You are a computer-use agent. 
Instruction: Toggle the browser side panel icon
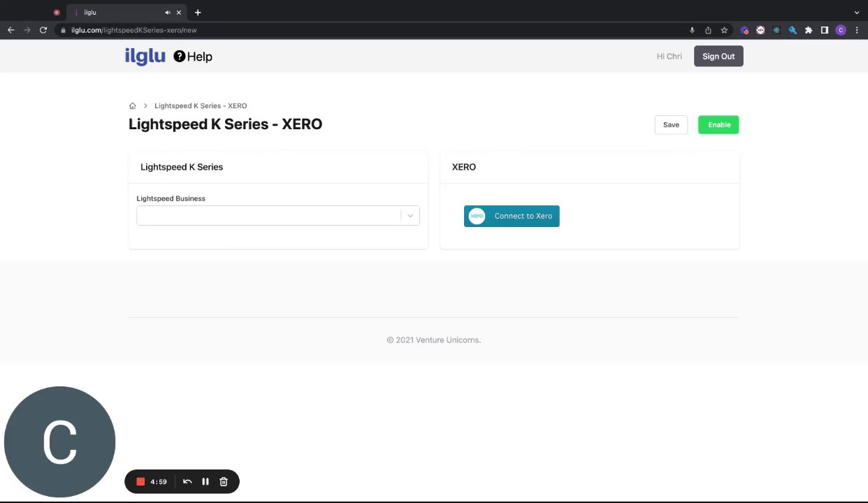point(825,30)
